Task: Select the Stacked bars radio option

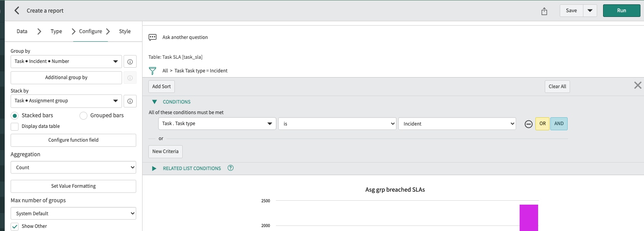Action: [15, 116]
